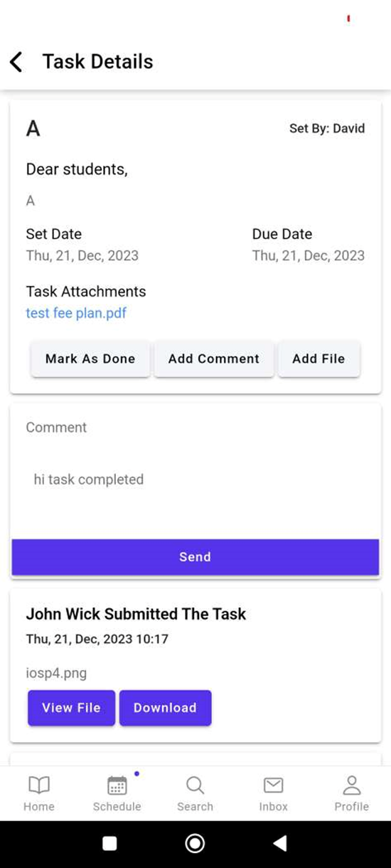Tap the Android back triangle button
Screen dimensions: 391x868
coord(280,843)
